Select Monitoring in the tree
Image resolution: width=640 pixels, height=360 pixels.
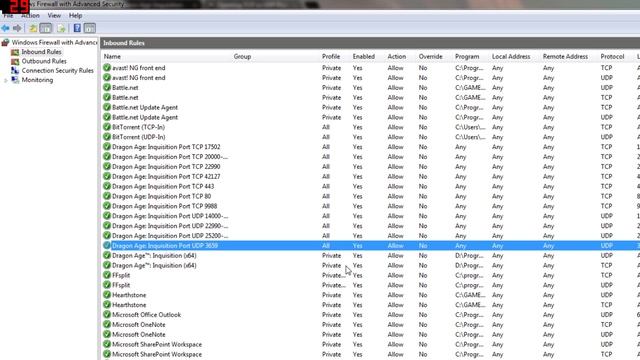(37, 80)
